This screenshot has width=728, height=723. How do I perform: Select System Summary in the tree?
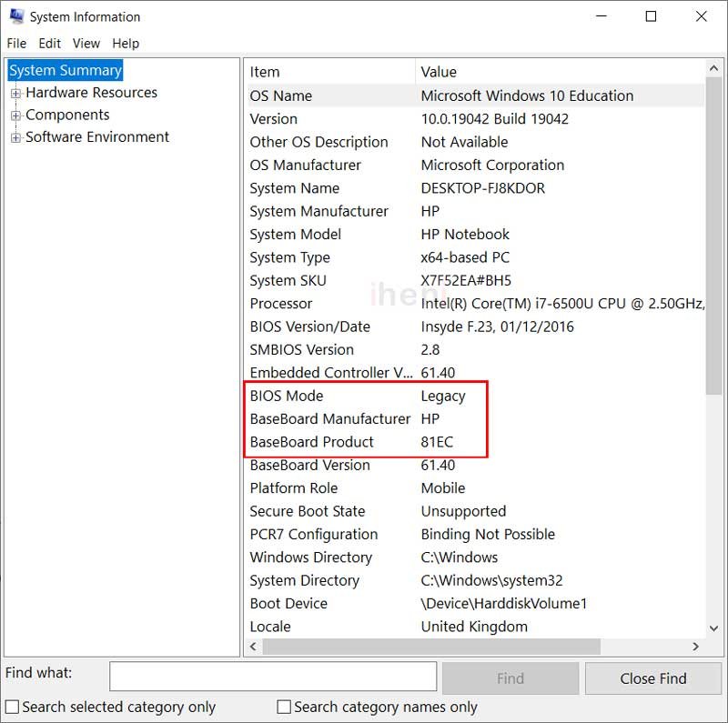[66, 70]
